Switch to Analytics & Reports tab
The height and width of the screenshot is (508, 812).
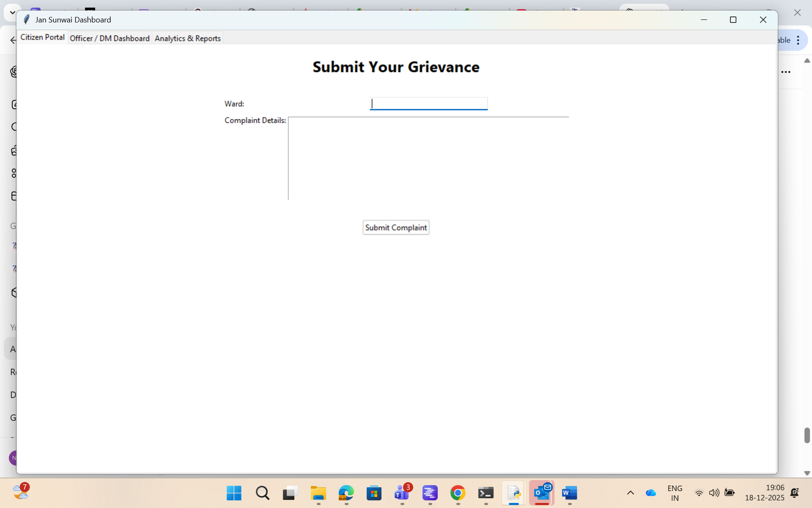(x=187, y=38)
